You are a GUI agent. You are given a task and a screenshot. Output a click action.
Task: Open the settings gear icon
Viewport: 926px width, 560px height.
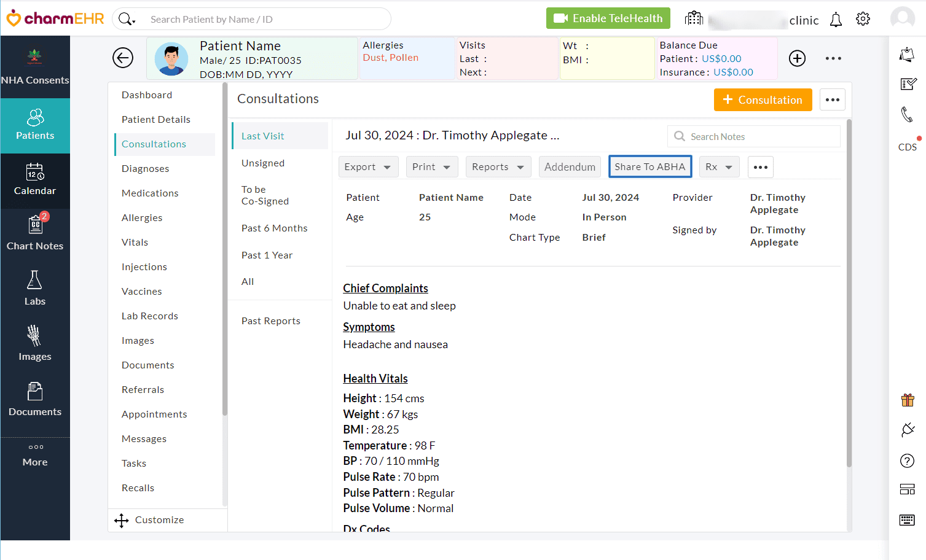tap(863, 19)
